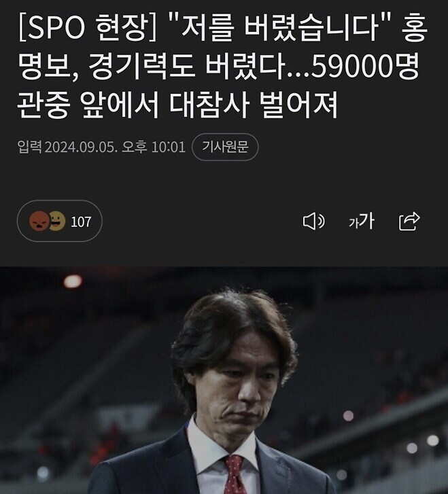Click the smaller 가 character
Viewport: 448px width, 494px height.
354,224
